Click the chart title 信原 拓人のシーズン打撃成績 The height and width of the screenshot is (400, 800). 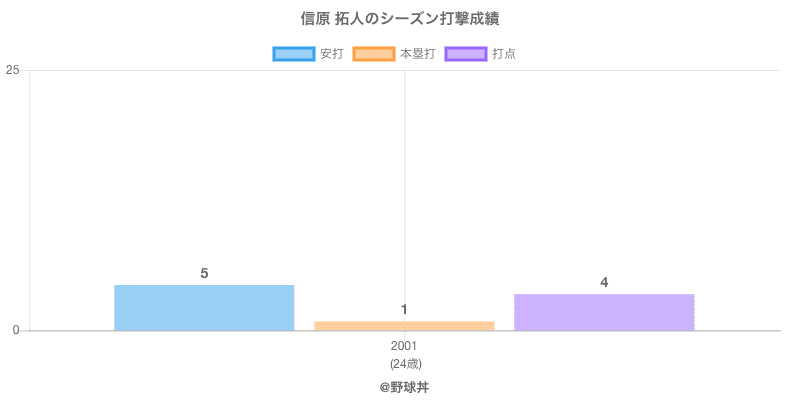coord(400,19)
